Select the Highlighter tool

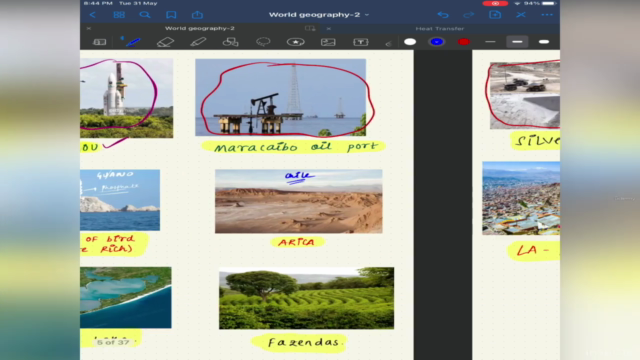click(198, 42)
